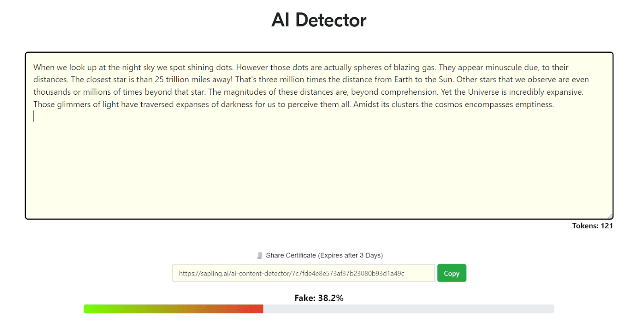Click the Copy button
This screenshot has height=332, width=644.
point(451,273)
